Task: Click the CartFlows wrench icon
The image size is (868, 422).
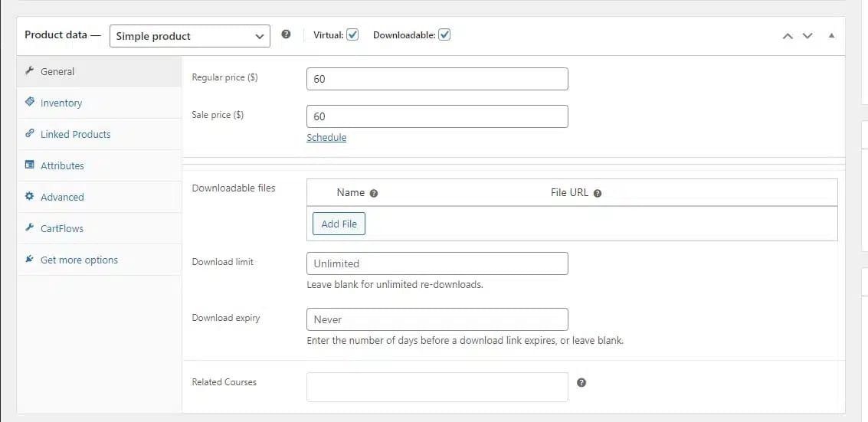Action: [x=30, y=227]
